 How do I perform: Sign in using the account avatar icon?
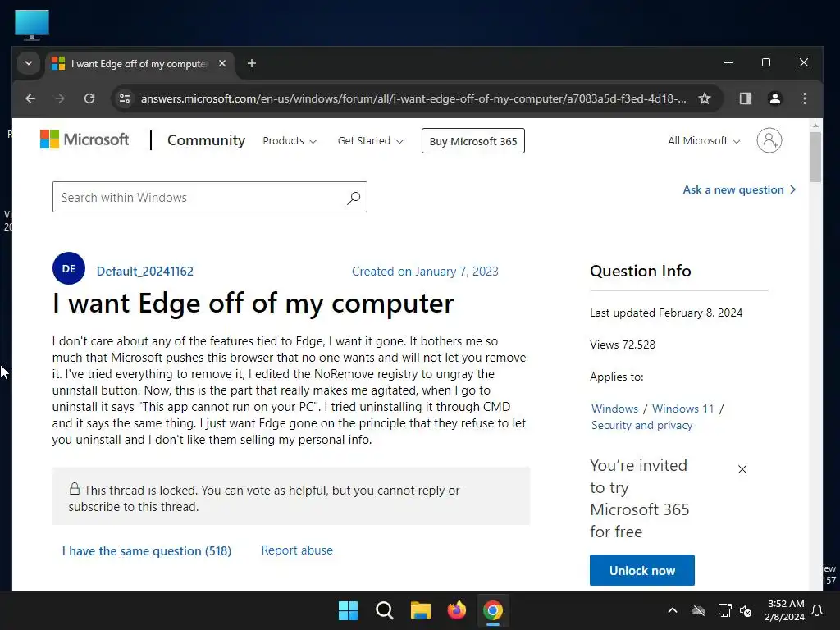(769, 140)
